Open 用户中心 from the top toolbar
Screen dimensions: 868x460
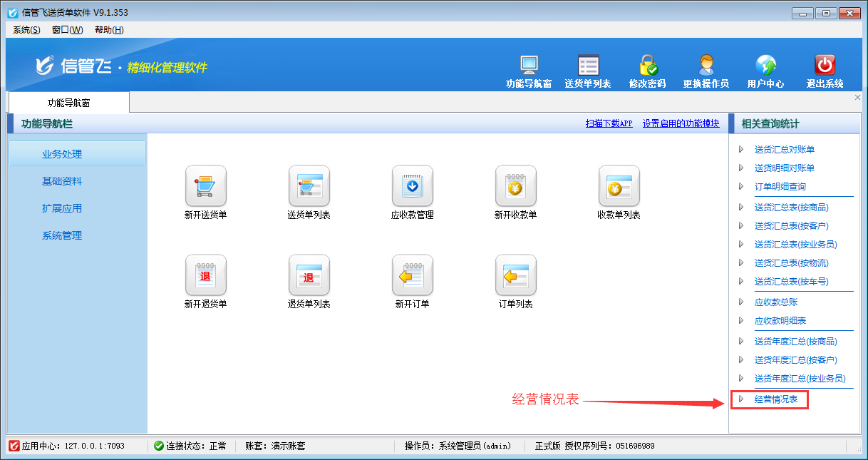pyautogui.click(x=765, y=71)
